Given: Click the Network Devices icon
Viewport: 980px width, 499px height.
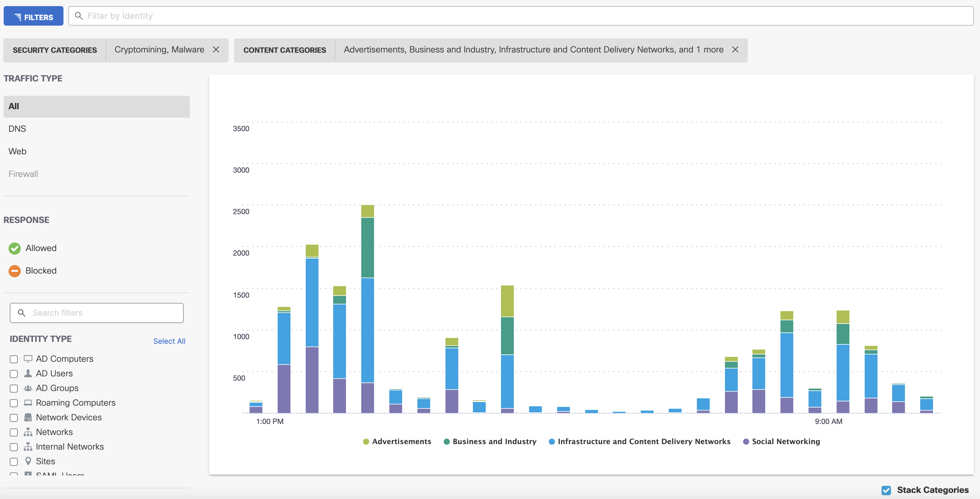Looking at the screenshot, I should (28, 417).
